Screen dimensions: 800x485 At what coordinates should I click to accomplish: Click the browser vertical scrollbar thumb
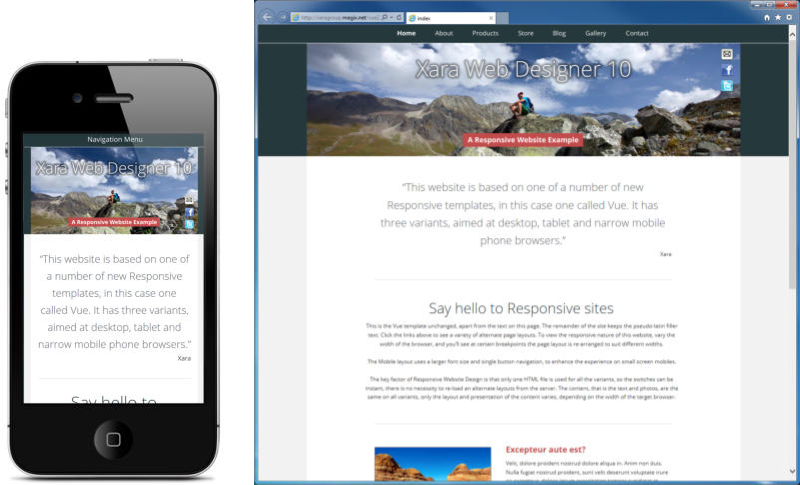(792, 166)
